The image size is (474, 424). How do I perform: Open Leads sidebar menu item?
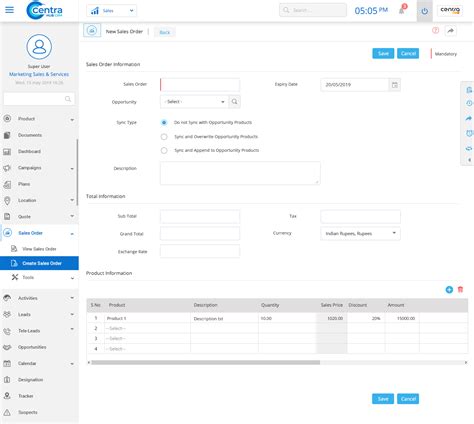click(39, 314)
